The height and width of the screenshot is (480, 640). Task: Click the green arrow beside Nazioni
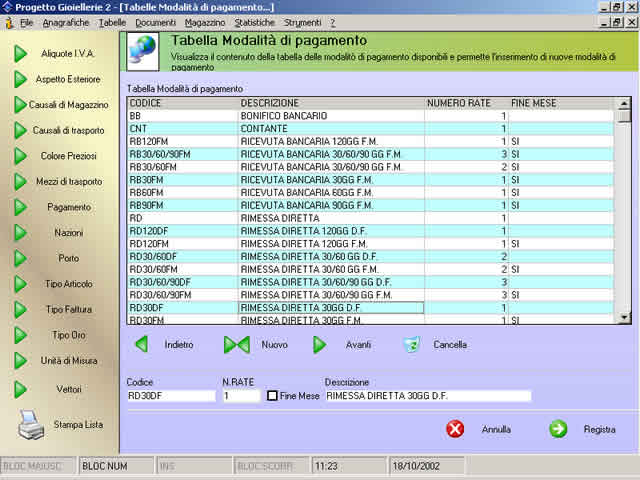tap(20, 233)
